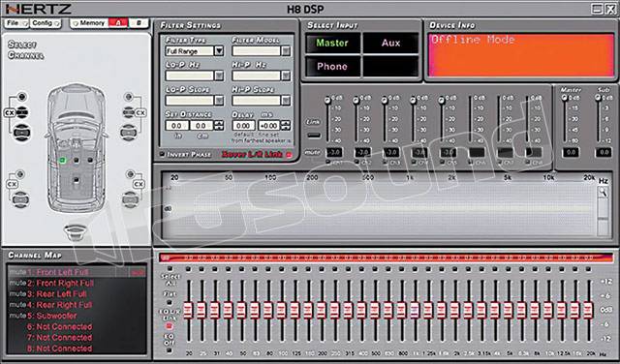
Task: Select channel 5: Subwoofer
Action: [77, 317]
